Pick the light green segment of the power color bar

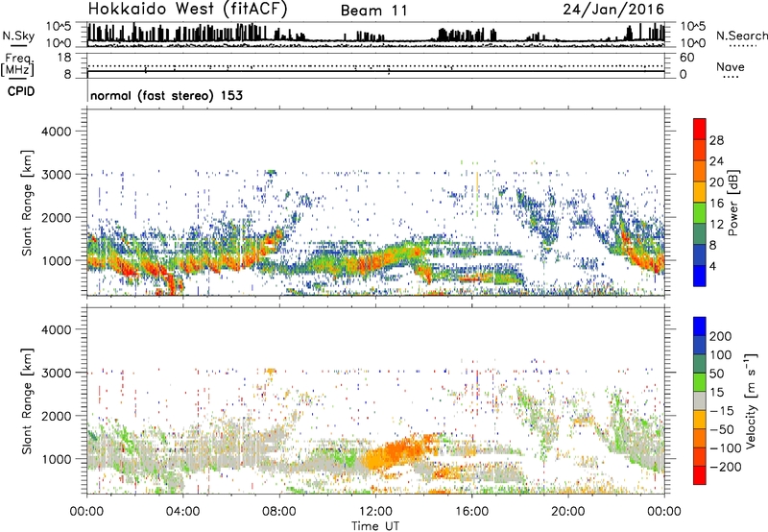[700, 213]
